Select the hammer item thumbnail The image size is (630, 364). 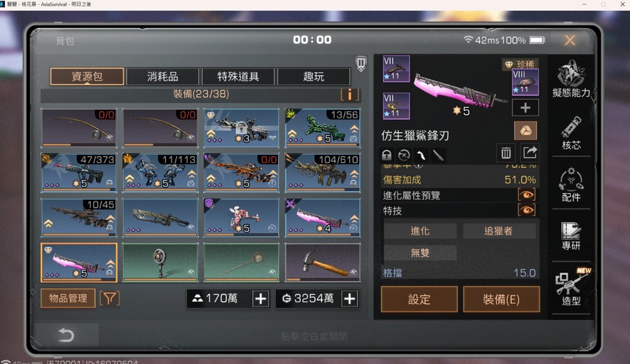click(322, 262)
